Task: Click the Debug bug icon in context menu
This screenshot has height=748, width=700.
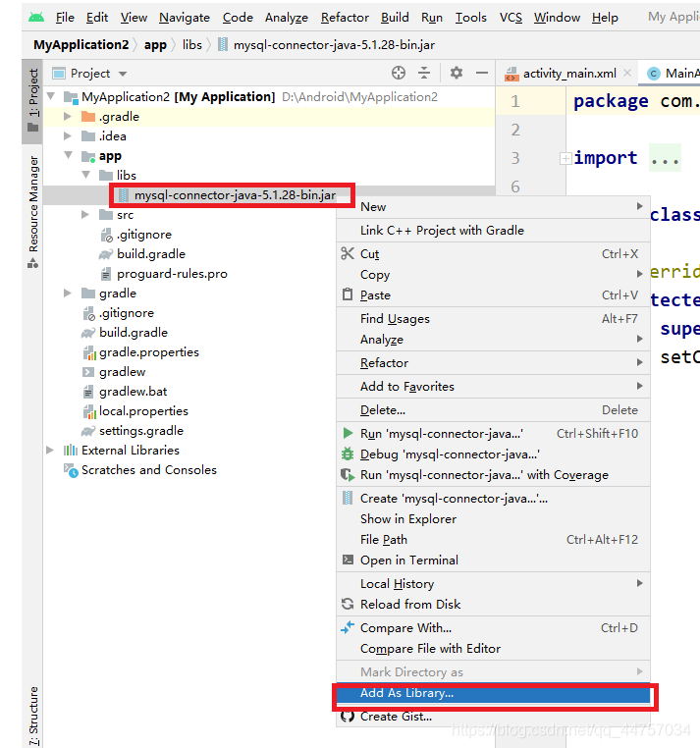Action: (347, 454)
